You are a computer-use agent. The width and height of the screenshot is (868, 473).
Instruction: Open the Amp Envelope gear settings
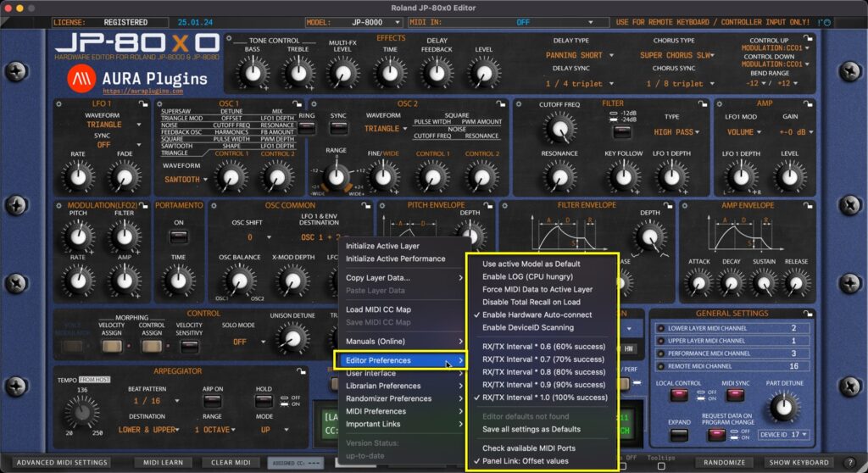point(685,205)
